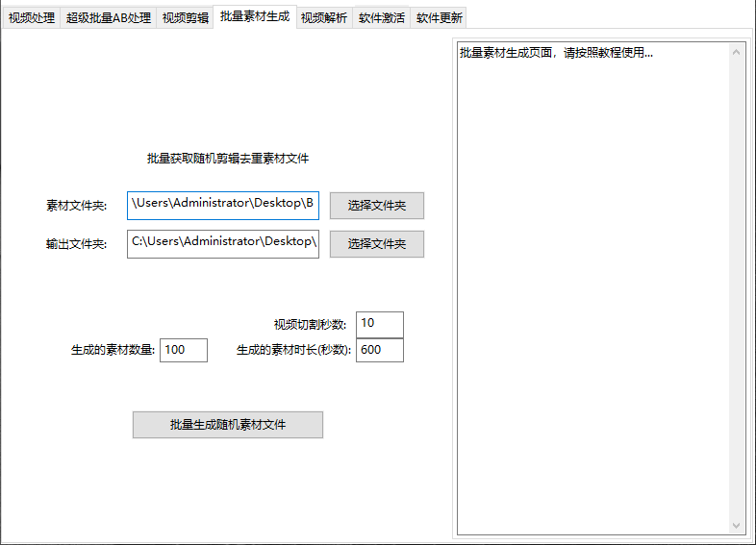The height and width of the screenshot is (545, 756).
Task: Click the log panel scroll up arrow
Action: [x=736, y=52]
